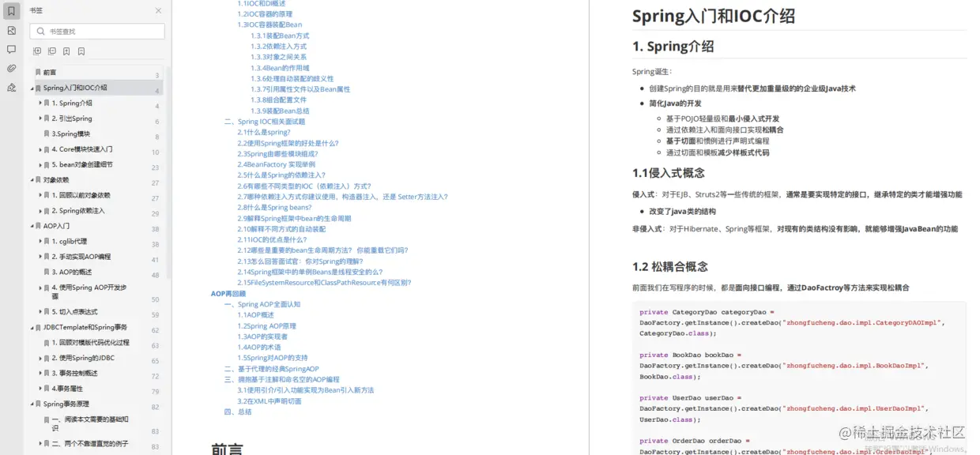Image resolution: width=980 pixels, height=455 pixels.
Task: Expand the 4. Core模块快速入门 bookmark
Action: coord(41,149)
